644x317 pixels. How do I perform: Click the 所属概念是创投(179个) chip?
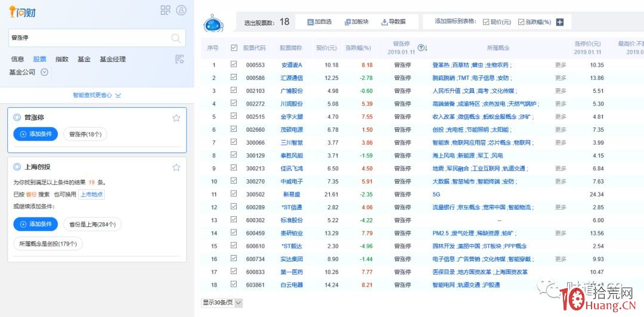[x=48, y=244]
